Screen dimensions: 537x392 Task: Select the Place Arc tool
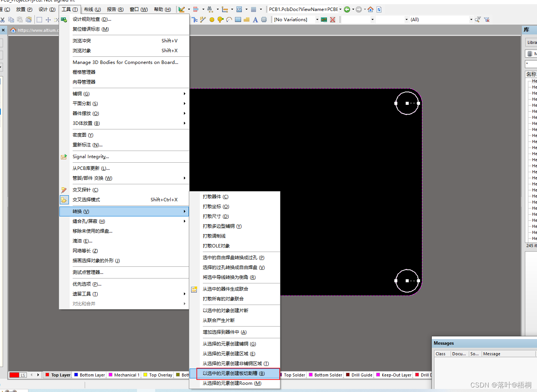[229, 20]
